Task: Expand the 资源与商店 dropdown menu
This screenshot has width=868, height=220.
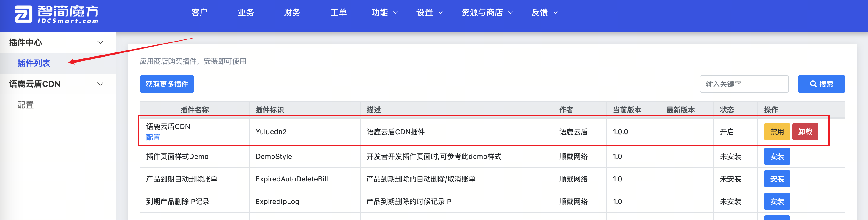Action: coord(487,13)
